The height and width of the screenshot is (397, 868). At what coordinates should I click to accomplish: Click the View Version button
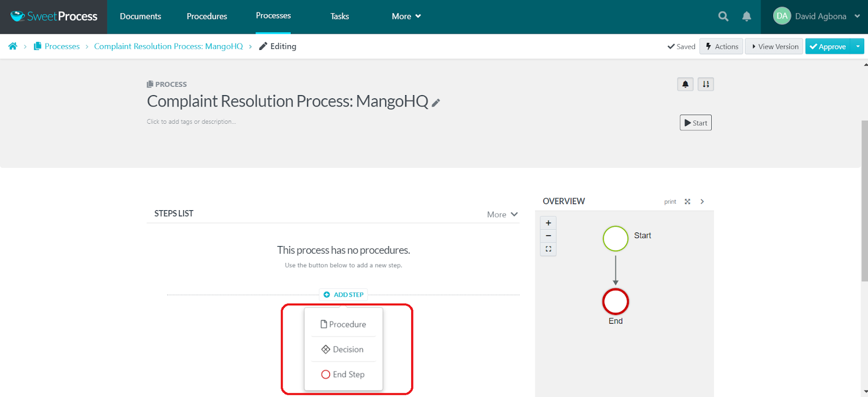(x=774, y=46)
